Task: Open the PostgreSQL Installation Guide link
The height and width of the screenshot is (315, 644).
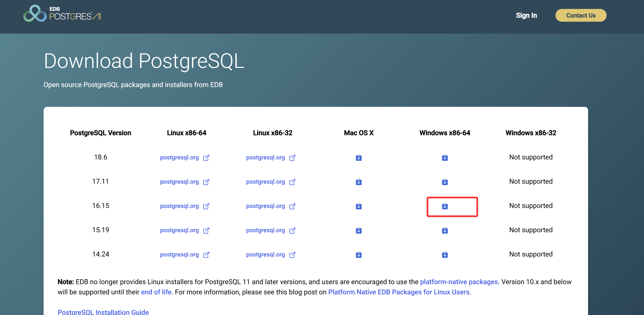Action: (103, 312)
